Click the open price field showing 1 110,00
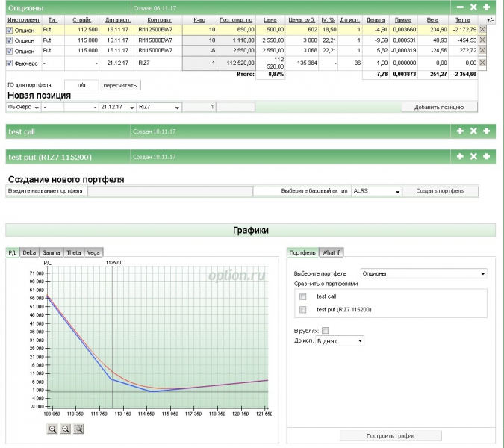Viewport: 504px width, 448px height. 236,40
